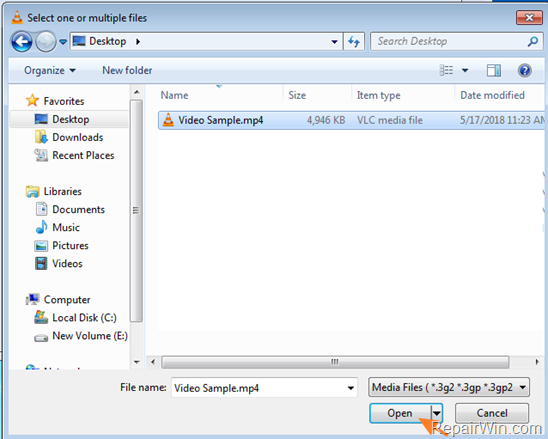This screenshot has height=439, width=548.
Task: Expand the arrow after Desktop in address bar
Action: (138, 42)
